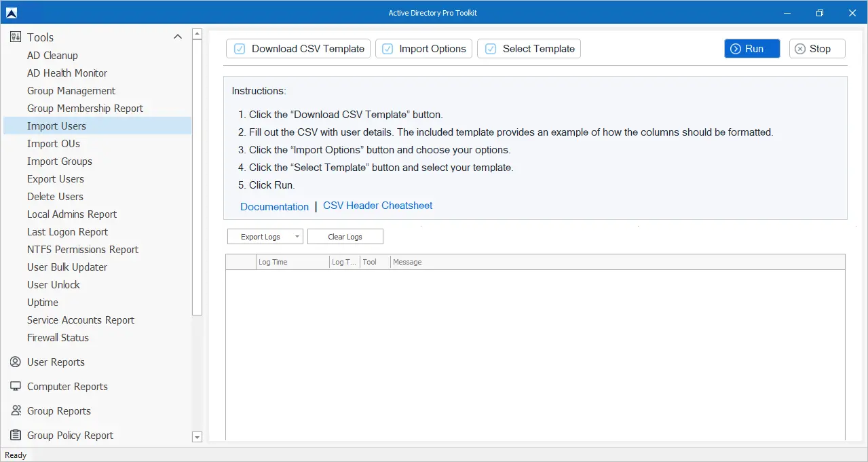Image resolution: width=868 pixels, height=462 pixels.
Task: Switch to the Group Reports section
Action: (59, 411)
